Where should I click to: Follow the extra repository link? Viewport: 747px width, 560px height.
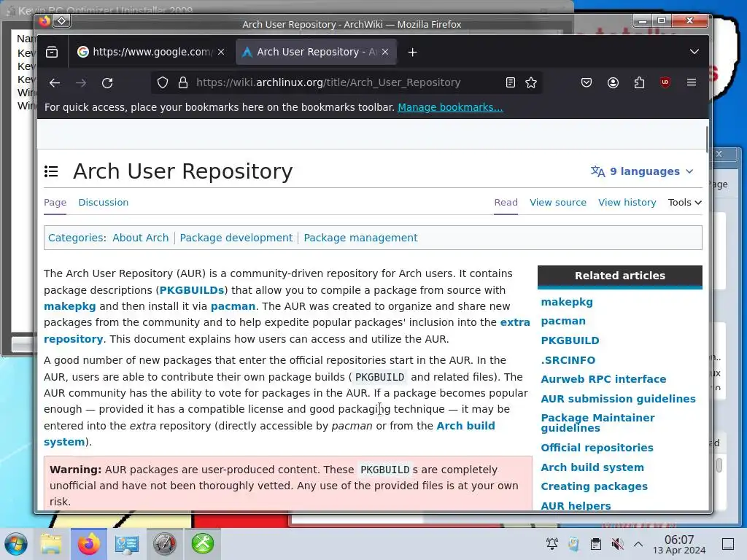[x=515, y=322]
